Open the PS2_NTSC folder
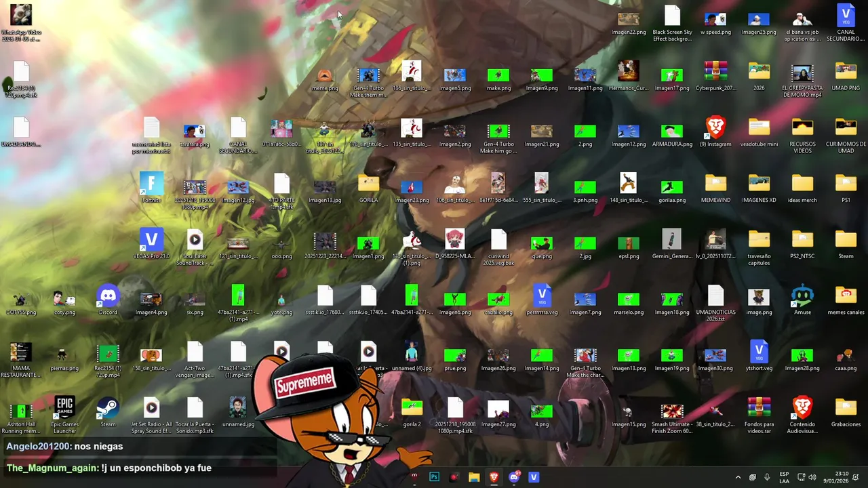 tap(802, 244)
